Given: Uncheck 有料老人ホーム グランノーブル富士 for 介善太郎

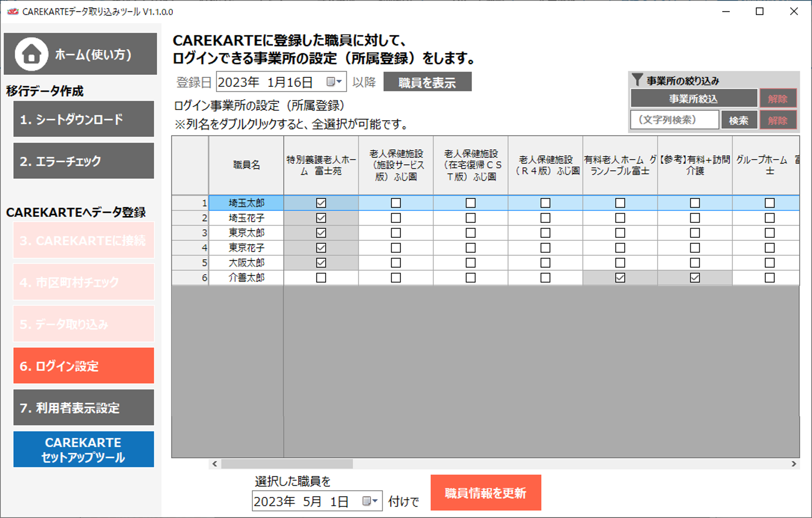Looking at the screenshot, I should pyautogui.click(x=620, y=278).
